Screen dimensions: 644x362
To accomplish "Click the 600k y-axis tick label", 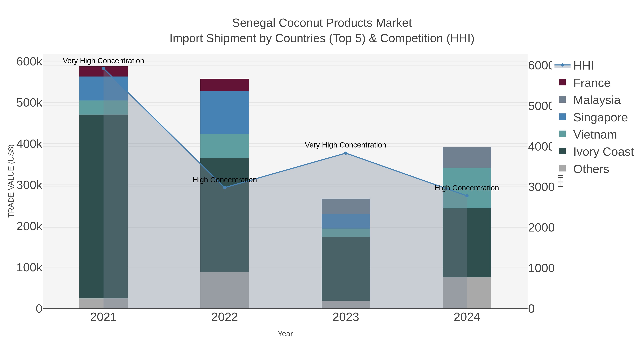I will 30,61.
